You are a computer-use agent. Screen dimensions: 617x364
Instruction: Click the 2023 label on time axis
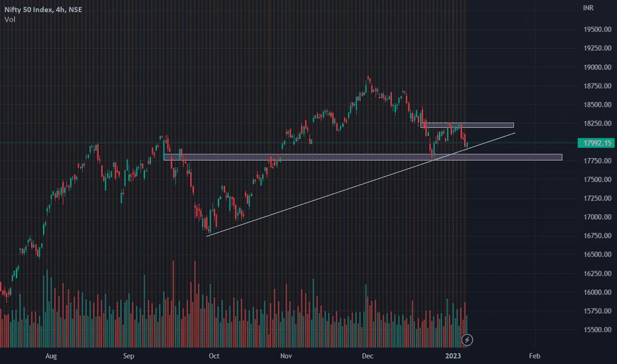[453, 356]
